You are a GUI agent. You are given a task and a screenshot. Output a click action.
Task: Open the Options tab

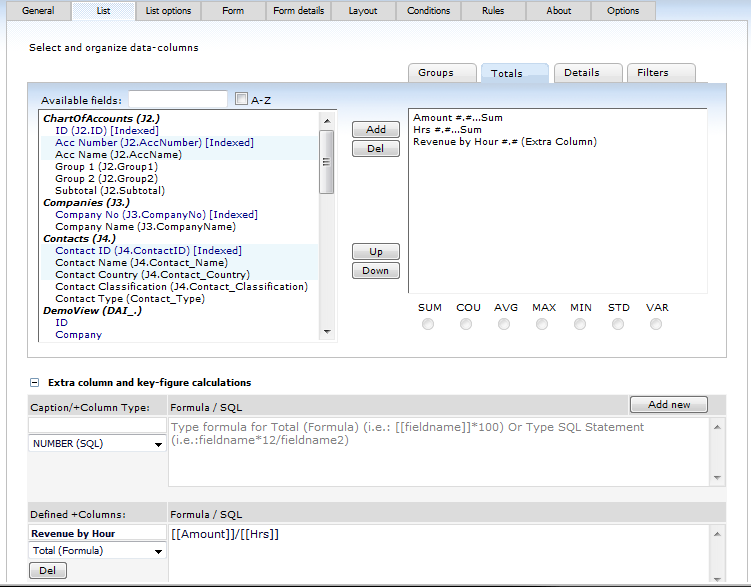pos(623,11)
